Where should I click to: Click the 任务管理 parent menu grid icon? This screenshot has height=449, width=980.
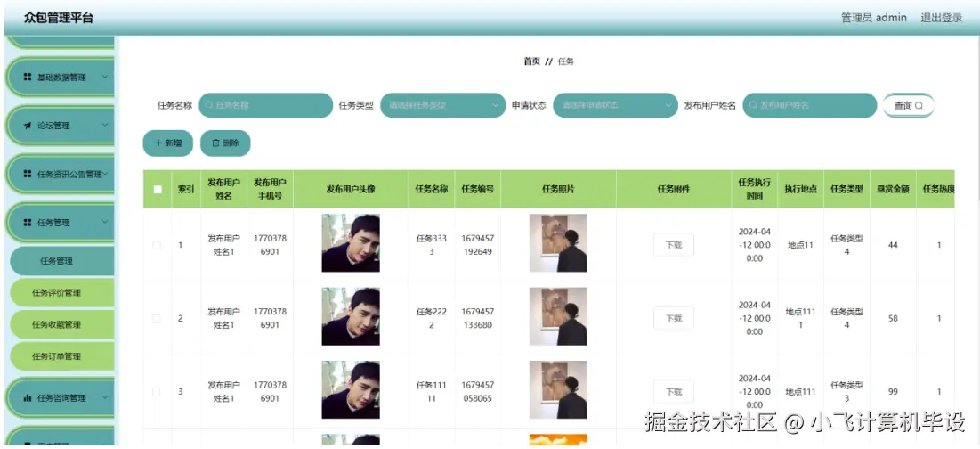28,223
